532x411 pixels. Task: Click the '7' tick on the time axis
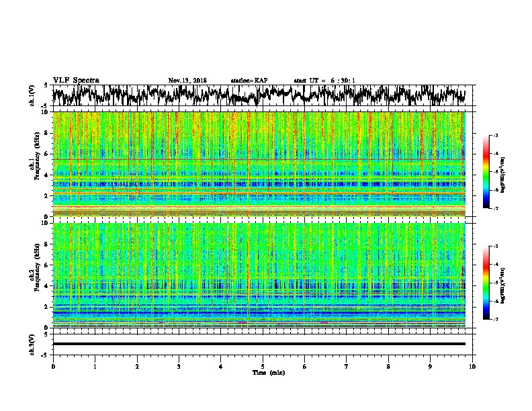(347, 367)
